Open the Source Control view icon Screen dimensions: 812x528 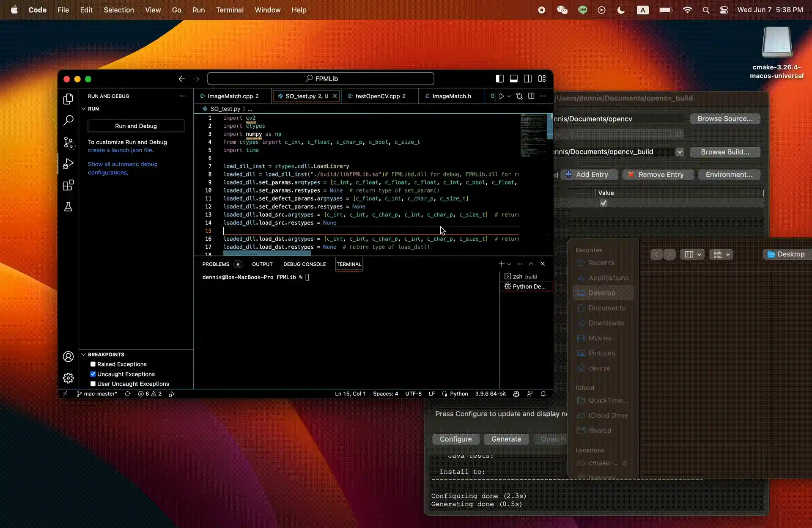click(68, 142)
